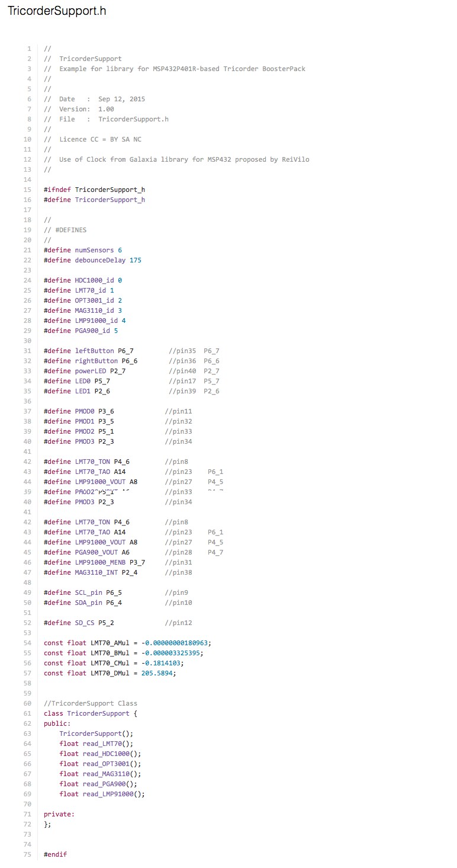Click the TricorderSupport.h file title
This screenshot has width=457, height=868.
click(57, 11)
